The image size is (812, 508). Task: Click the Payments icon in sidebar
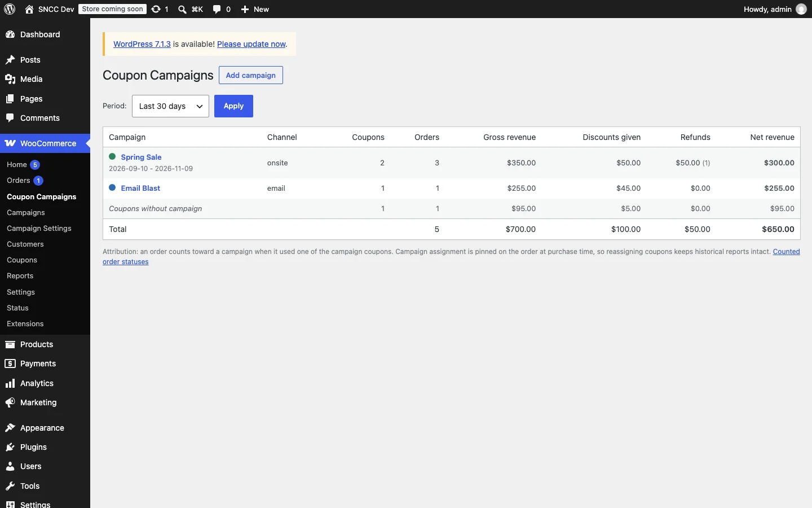pos(10,364)
